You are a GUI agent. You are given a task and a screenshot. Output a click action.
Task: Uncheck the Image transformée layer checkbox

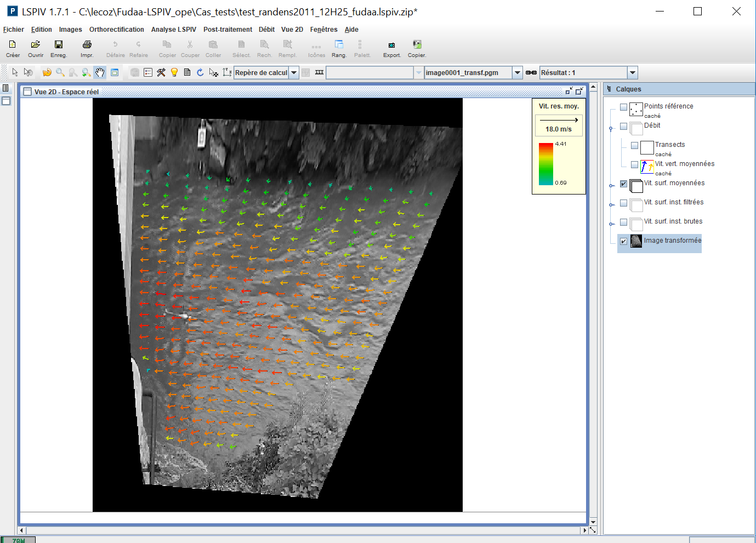pyautogui.click(x=623, y=241)
